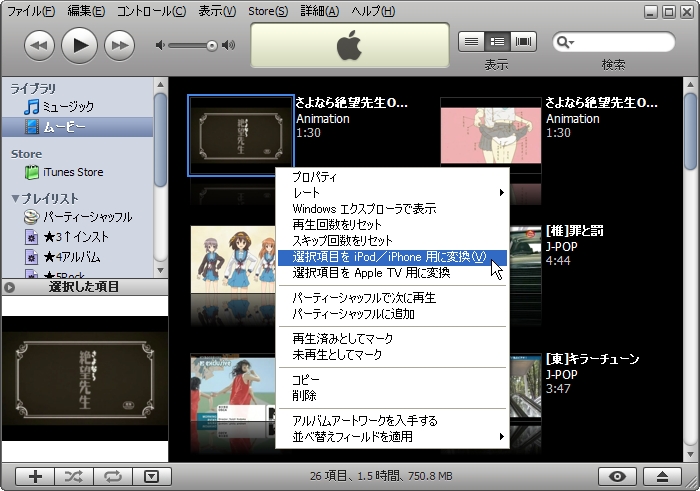Click the 選択した項目 artwork panel toggle arrow
The image size is (700, 491).
9,287
